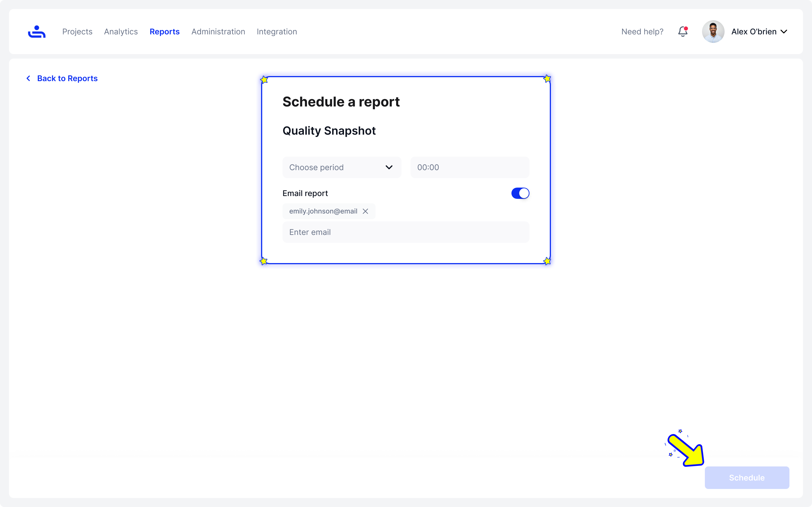Click the back chevron arrow icon
Viewport: 812px width, 507px height.
pos(28,79)
